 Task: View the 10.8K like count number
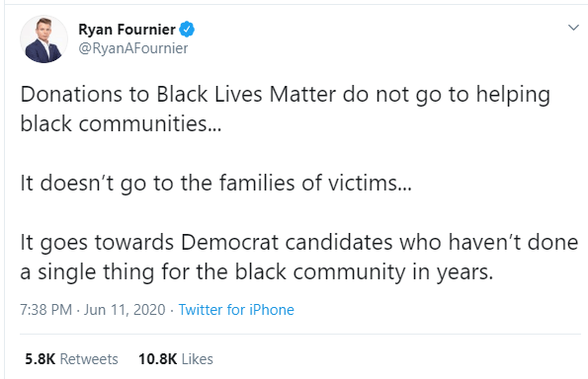157,359
